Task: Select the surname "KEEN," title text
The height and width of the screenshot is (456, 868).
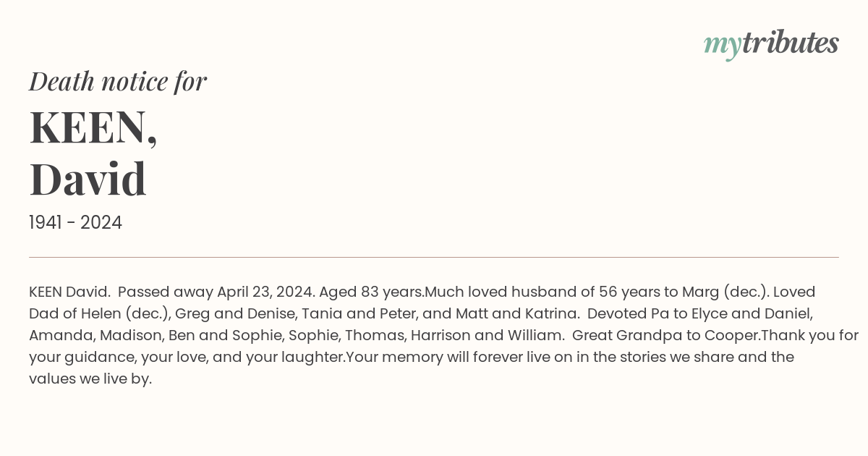Action: 93,127
